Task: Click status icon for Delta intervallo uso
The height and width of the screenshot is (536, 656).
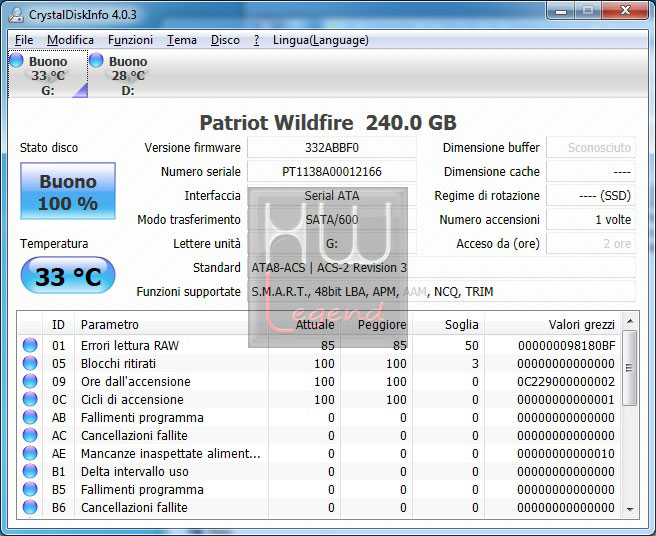Action: click(30, 471)
